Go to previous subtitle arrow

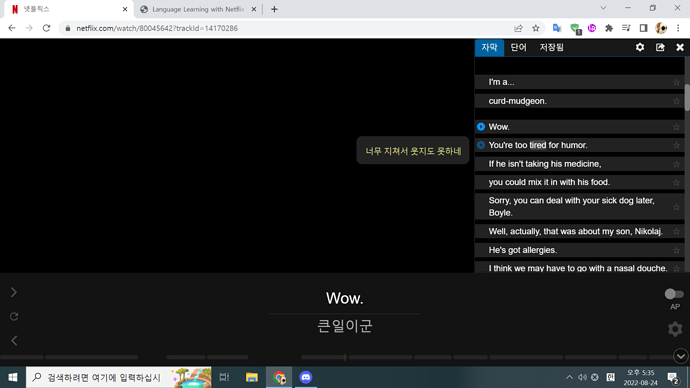click(x=14, y=340)
